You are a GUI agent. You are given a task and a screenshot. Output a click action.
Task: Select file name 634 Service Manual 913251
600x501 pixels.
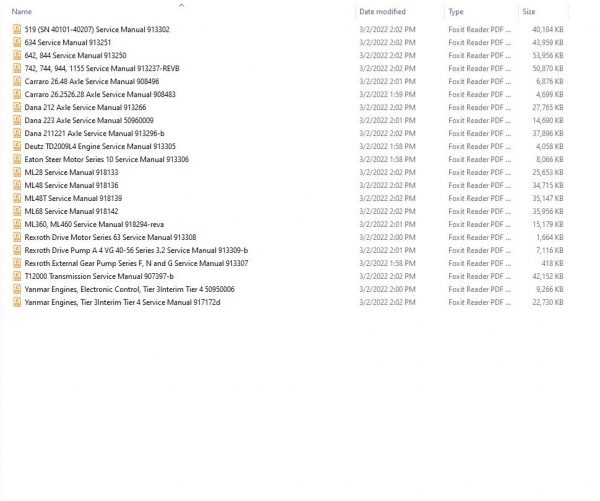coord(68,42)
